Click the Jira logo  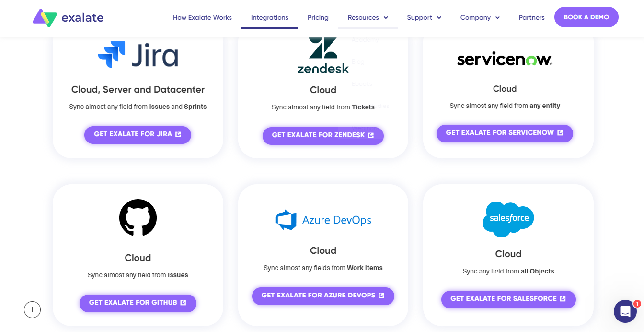click(x=138, y=55)
